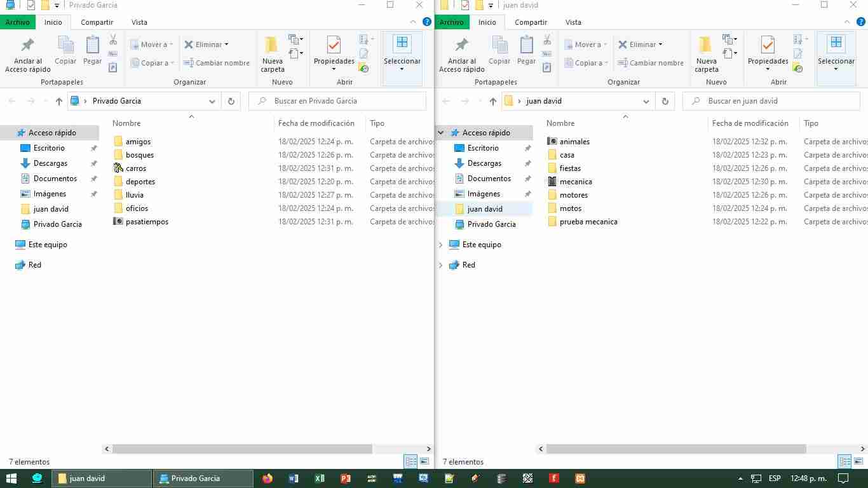
Task: Select Descargas in Privado Garcia navigation pane
Action: pyautogui.click(x=50, y=163)
